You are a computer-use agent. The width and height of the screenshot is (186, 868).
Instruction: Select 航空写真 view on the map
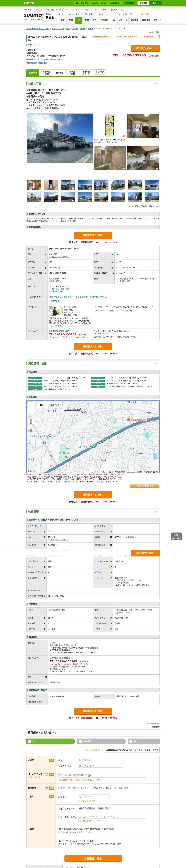(x=55, y=405)
